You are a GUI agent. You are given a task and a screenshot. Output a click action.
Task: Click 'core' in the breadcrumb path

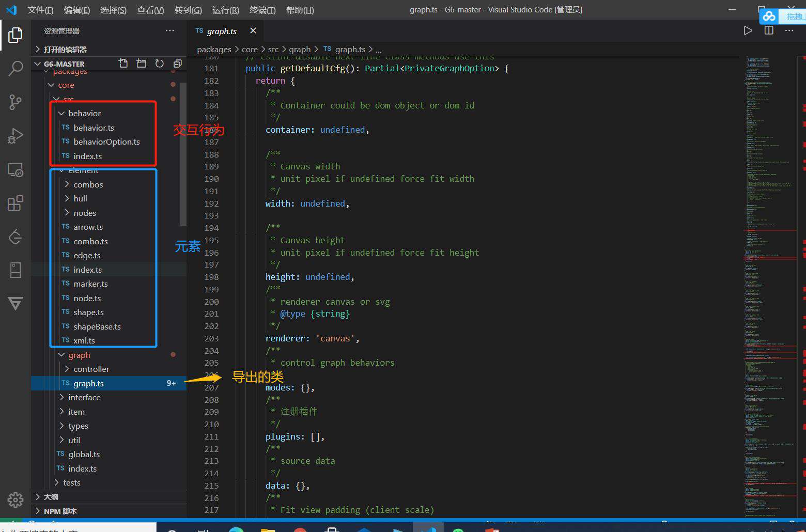250,49
